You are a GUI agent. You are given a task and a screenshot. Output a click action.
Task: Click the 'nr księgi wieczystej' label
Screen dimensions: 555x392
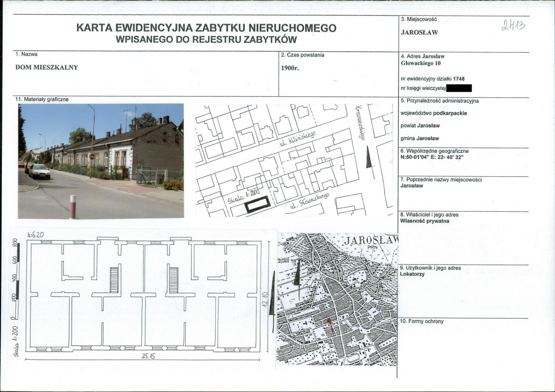pyautogui.click(x=423, y=88)
